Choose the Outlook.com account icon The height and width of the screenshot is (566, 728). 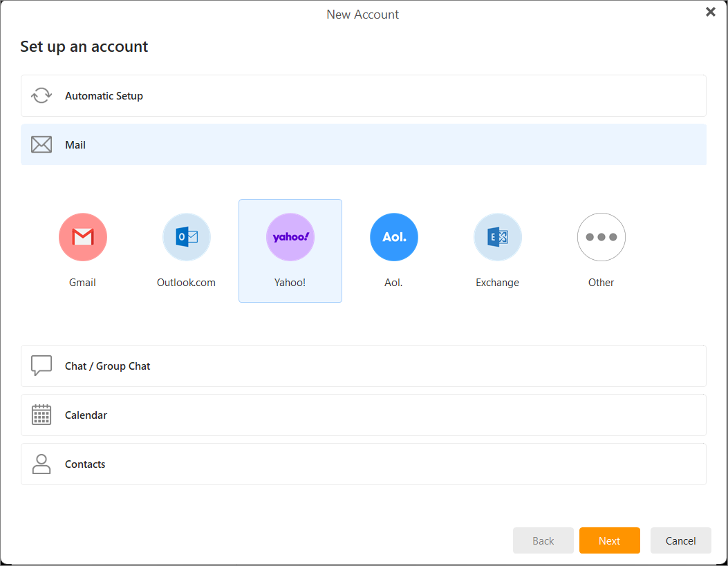[x=187, y=237]
